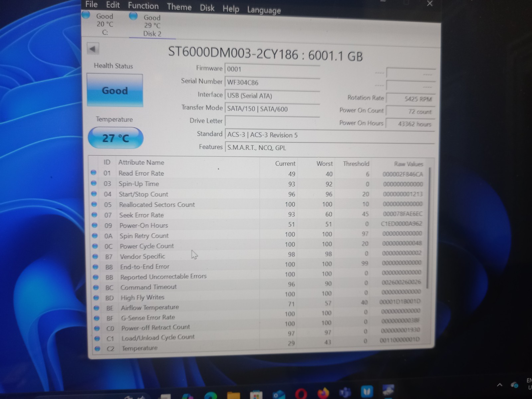Click the previous disk arrow button
Image resolution: width=532 pixels, height=399 pixels.
pos(93,49)
